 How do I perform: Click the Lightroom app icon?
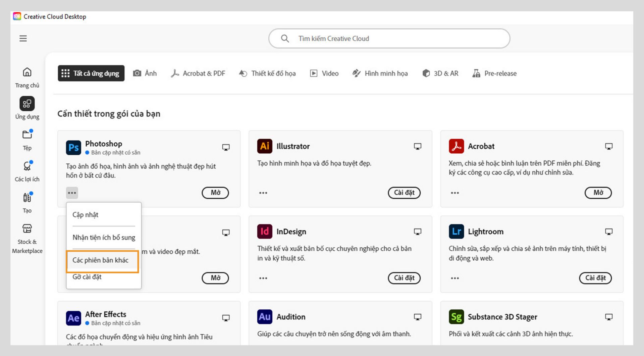coord(456,232)
